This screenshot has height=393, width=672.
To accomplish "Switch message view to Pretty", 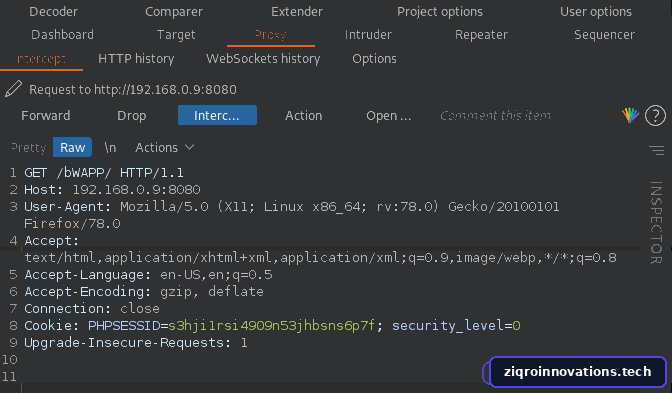I will (28, 147).
